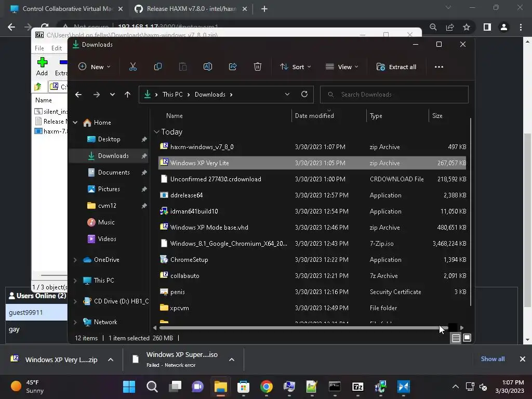Sort by the Type column header

pos(376,116)
